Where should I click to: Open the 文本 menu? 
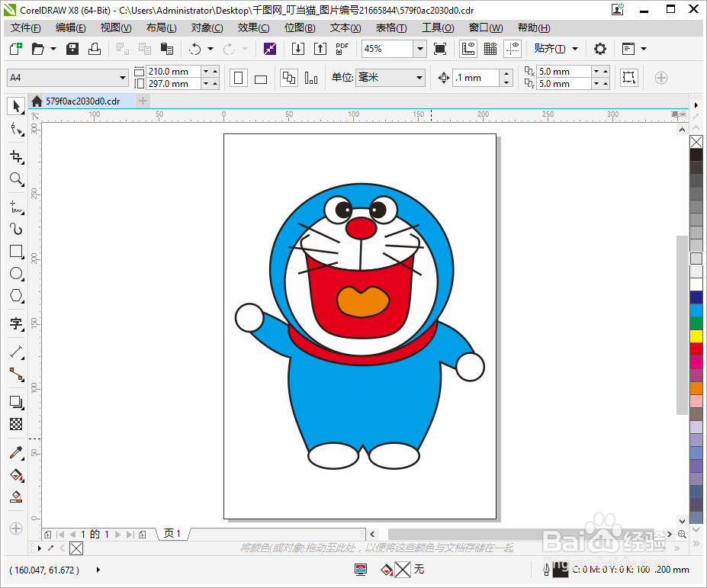tap(345, 28)
